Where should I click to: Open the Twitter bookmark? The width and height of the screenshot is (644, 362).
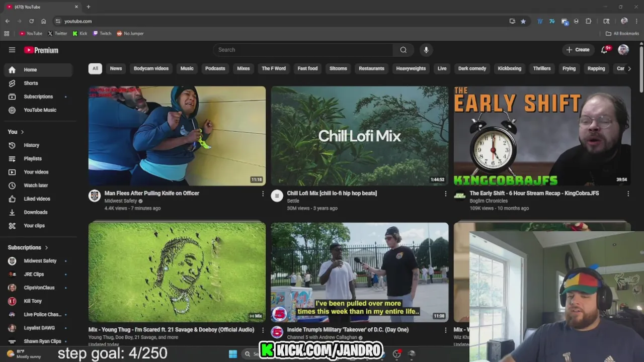pos(57,34)
